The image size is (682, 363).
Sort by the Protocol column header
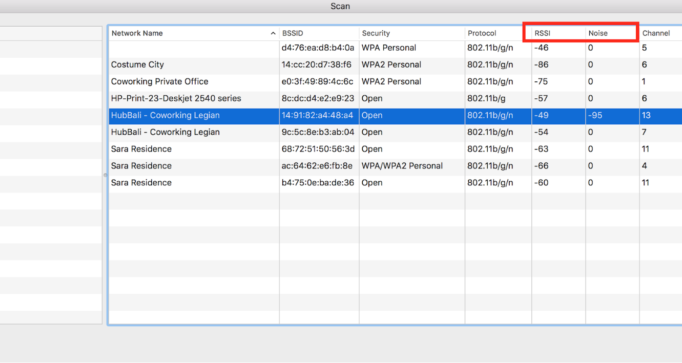pos(498,33)
